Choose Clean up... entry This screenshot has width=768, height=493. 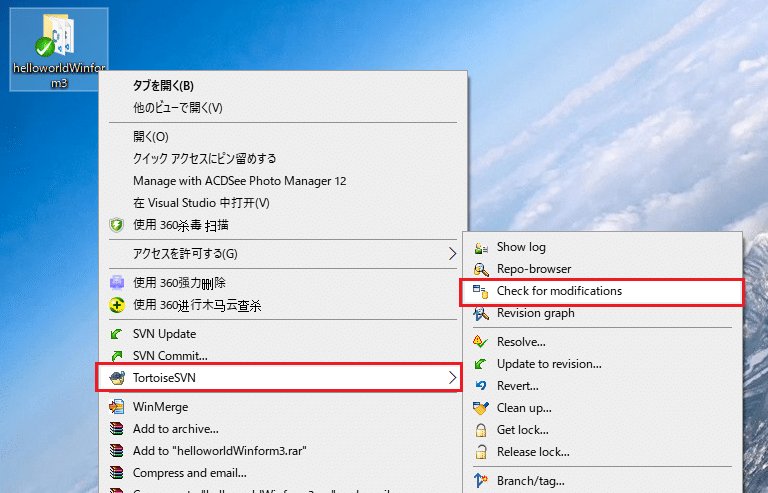(x=602, y=408)
